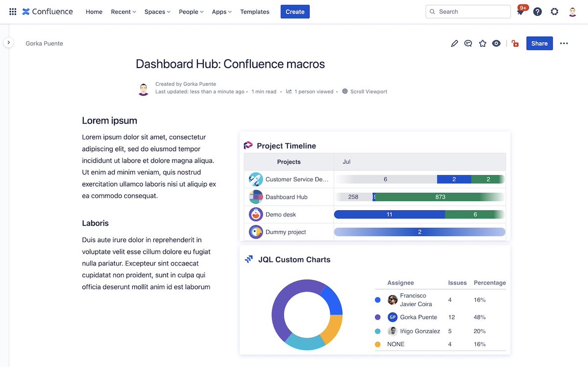This screenshot has height=367, width=588.
Task: Click the Demo desk blue bar showing 11
Action: click(390, 215)
